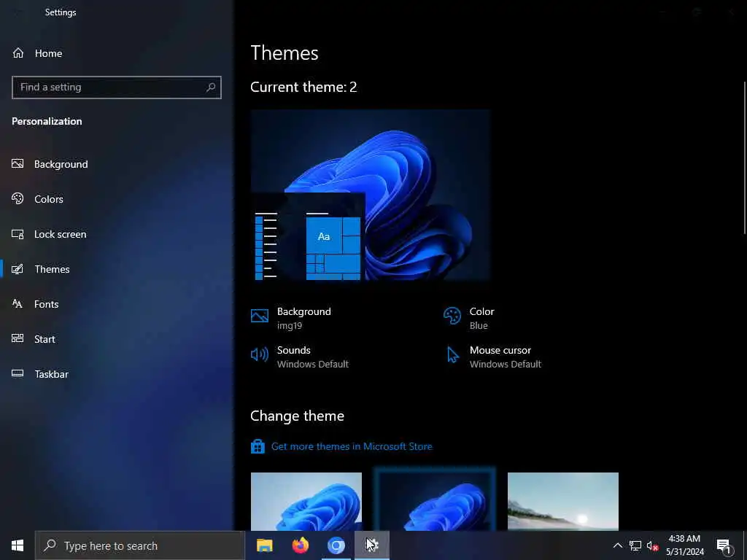Select the dark Windows bloom theme thumbnail
The width and height of the screenshot is (747, 560).
[x=435, y=502]
